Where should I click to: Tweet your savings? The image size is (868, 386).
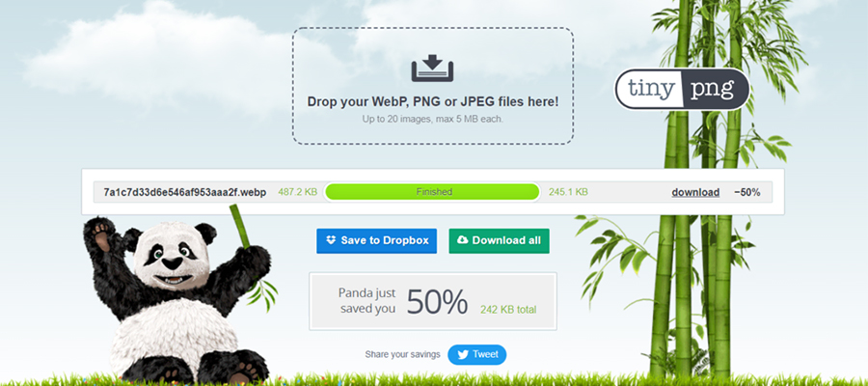tap(476, 354)
